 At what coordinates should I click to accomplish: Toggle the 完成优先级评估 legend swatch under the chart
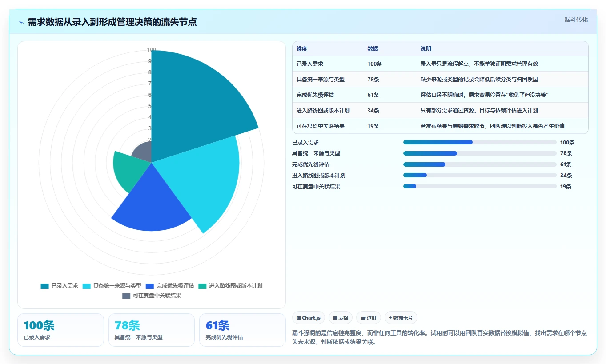tap(150, 286)
